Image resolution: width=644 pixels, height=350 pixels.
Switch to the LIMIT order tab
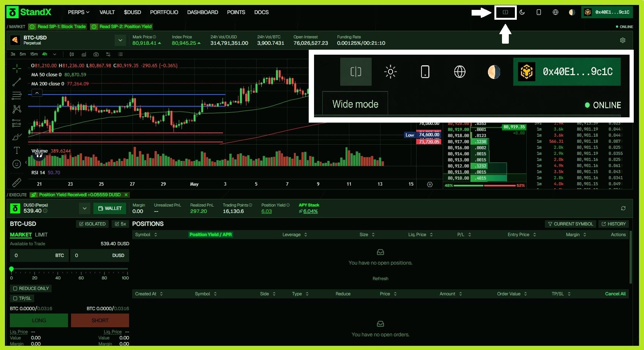41,235
